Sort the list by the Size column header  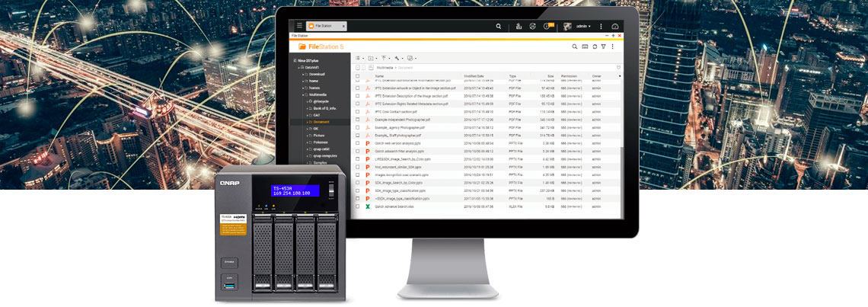[x=550, y=76]
